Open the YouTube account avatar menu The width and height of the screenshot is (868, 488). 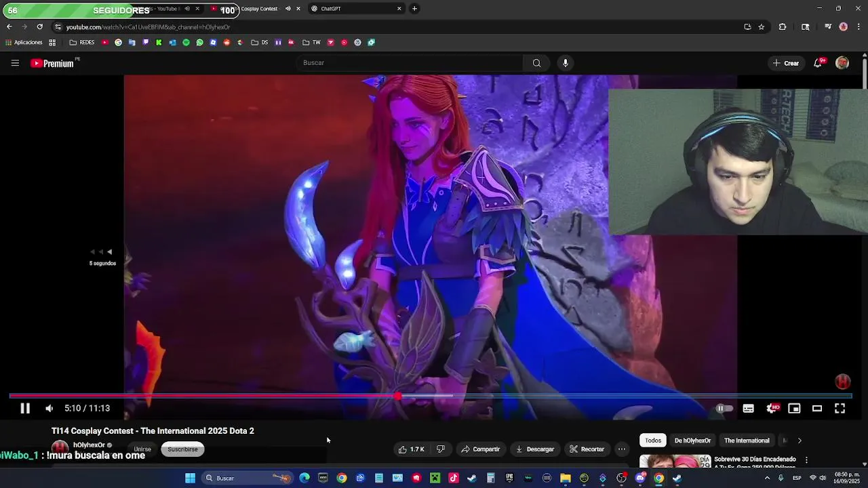842,63
